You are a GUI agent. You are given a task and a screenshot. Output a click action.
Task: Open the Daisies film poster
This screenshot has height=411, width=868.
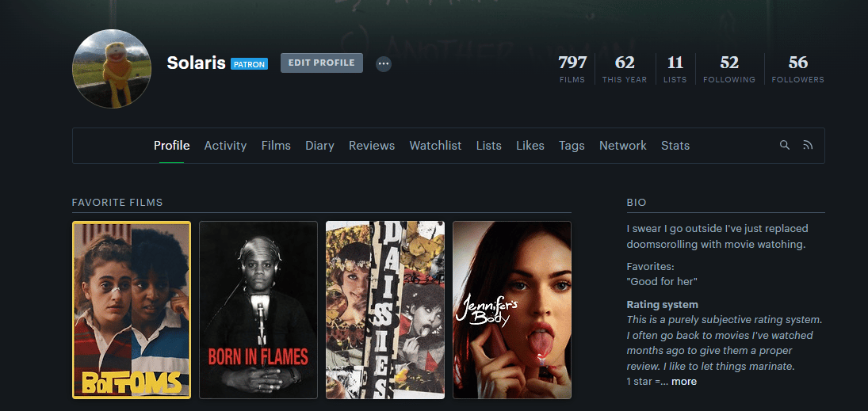385,310
